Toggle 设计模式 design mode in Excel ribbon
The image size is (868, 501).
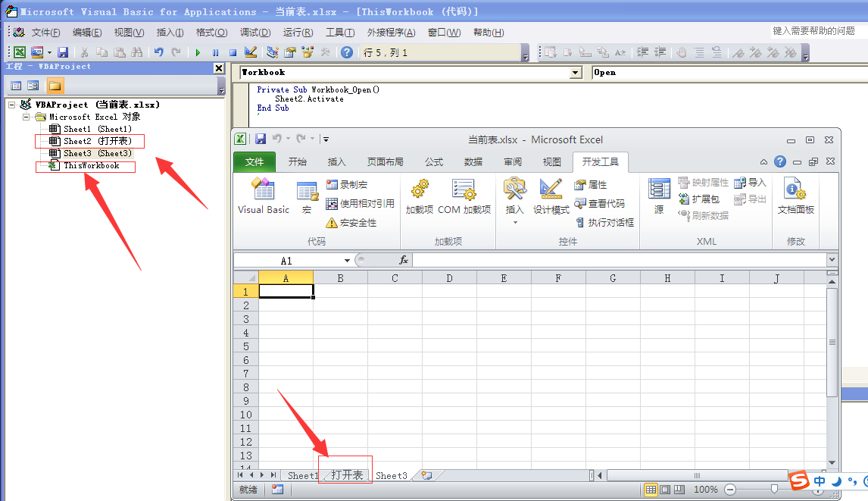click(551, 196)
